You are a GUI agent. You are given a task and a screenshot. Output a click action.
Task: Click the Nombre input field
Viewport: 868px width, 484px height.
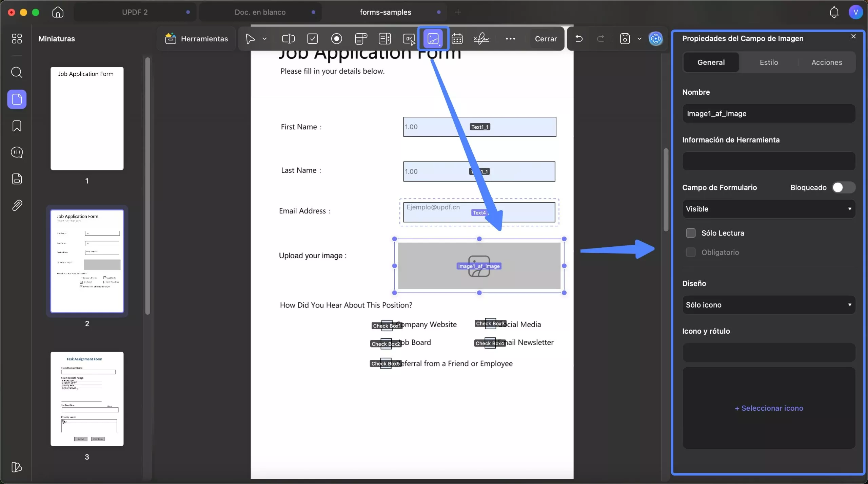[769, 113]
